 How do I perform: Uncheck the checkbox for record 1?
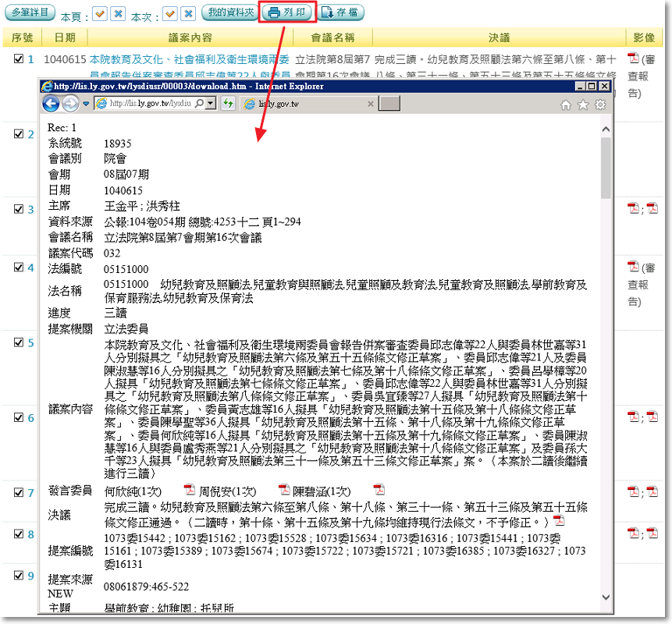click(x=19, y=58)
